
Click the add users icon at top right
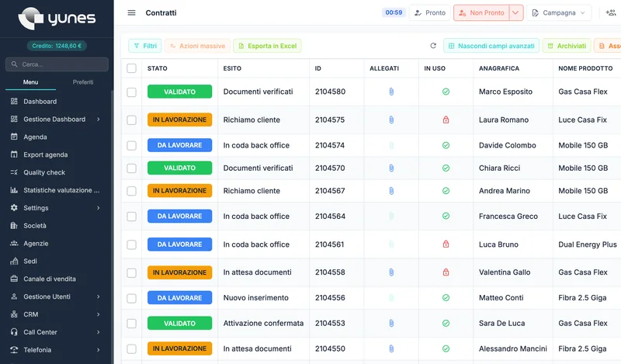point(610,12)
